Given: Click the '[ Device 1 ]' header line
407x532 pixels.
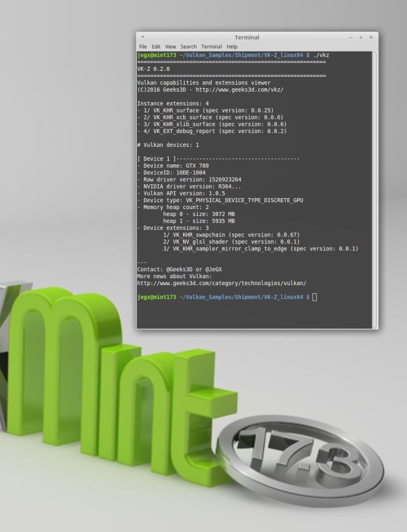Looking at the screenshot, I should 218,159.
